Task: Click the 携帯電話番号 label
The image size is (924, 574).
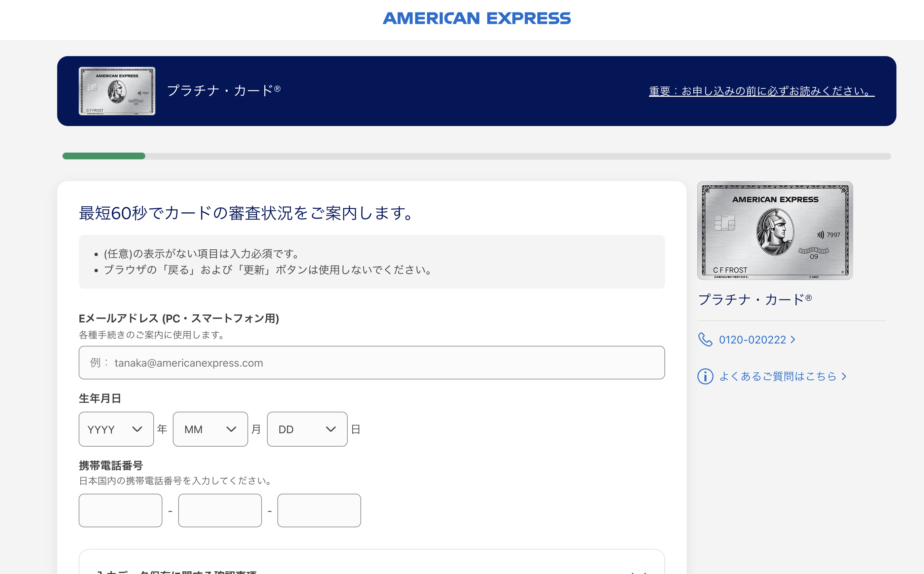Action: (111, 465)
